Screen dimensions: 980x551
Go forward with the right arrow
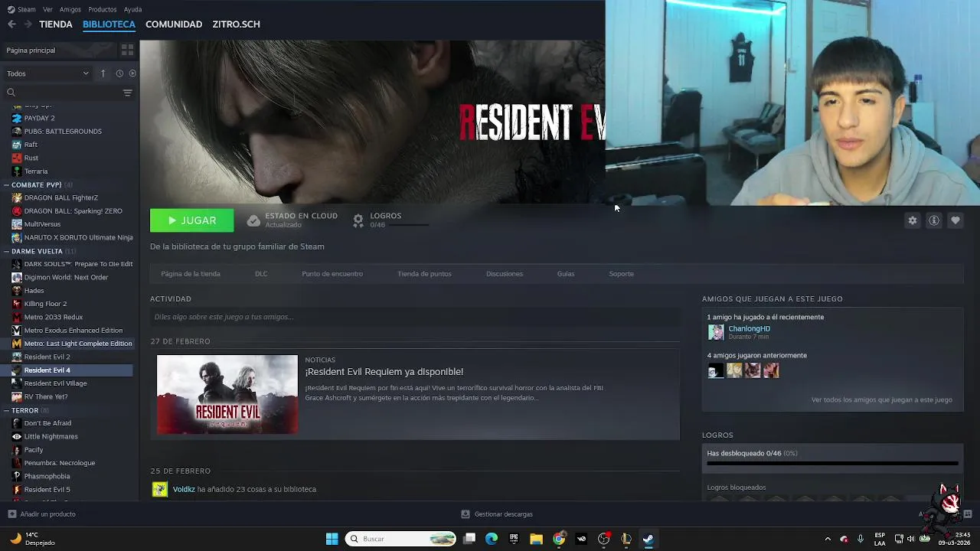pyautogui.click(x=28, y=24)
